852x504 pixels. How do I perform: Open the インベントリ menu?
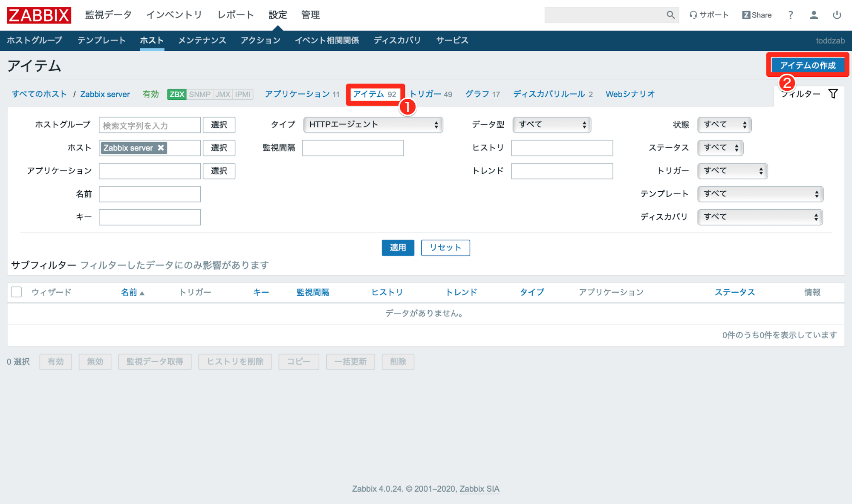(174, 15)
